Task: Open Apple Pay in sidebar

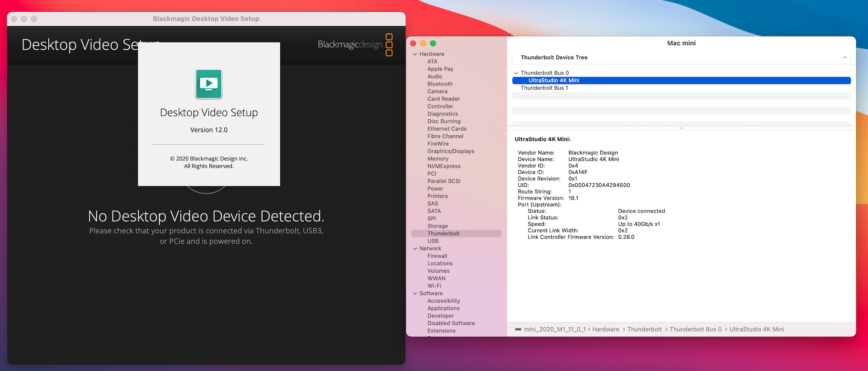Action: pos(440,69)
